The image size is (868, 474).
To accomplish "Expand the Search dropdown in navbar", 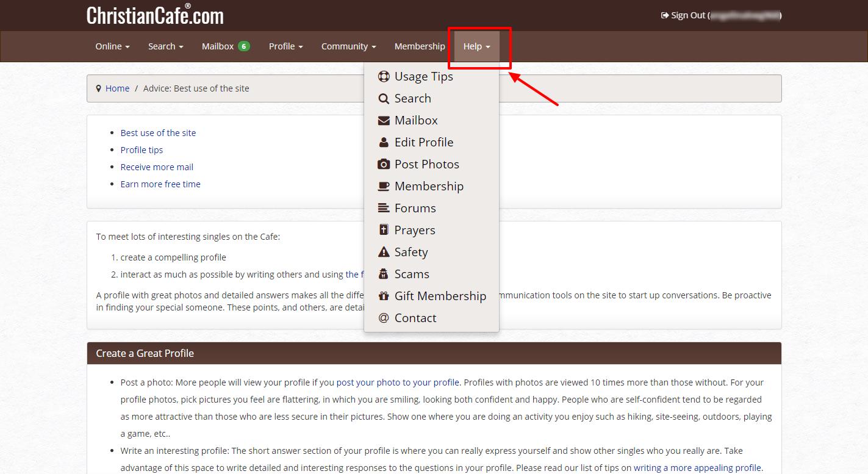I will 165,46.
